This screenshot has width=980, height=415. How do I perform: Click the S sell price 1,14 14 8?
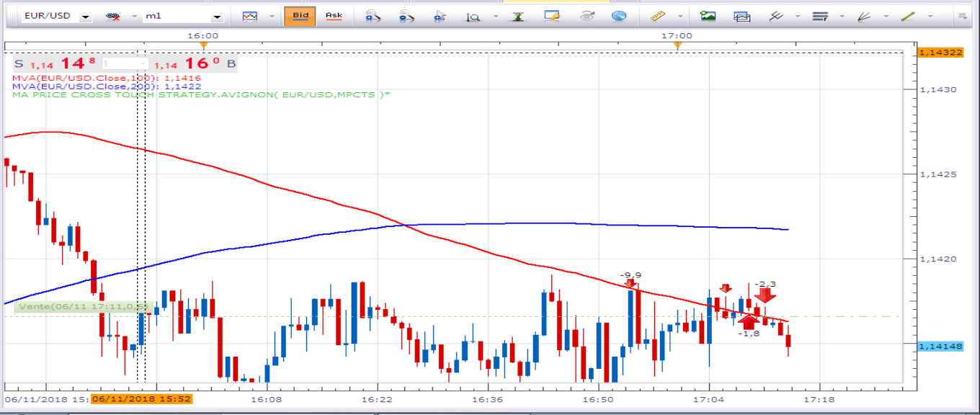click(x=55, y=63)
